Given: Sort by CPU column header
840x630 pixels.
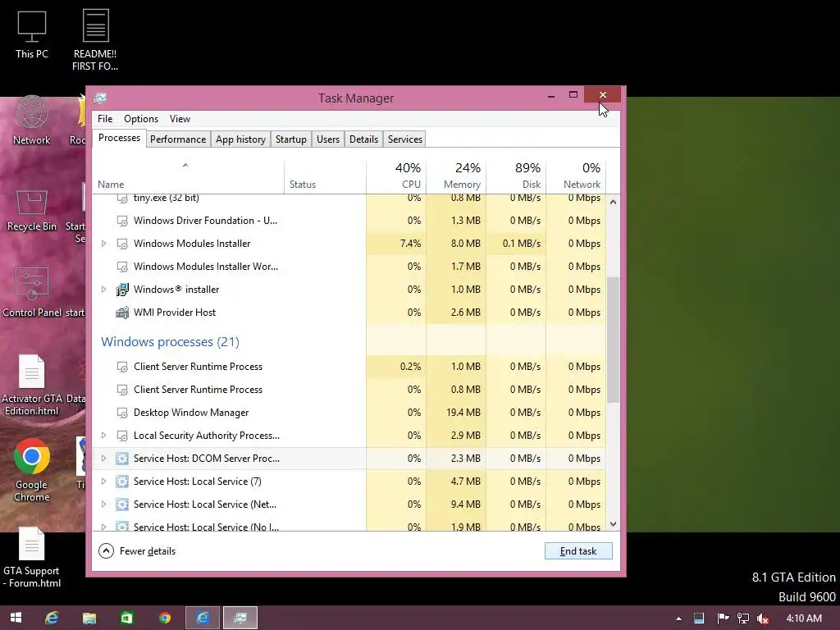Looking at the screenshot, I should pyautogui.click(x=396, y=177).
